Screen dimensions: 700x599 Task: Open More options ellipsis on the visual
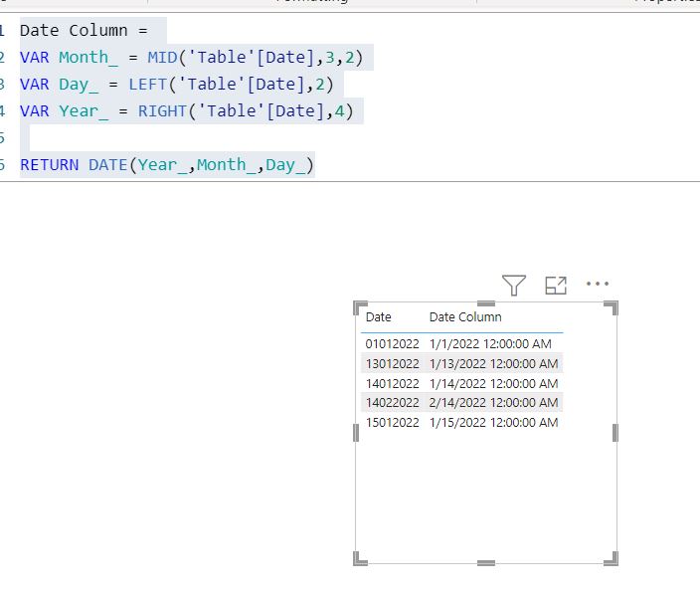pyautogui.click(x=598, y=284)
